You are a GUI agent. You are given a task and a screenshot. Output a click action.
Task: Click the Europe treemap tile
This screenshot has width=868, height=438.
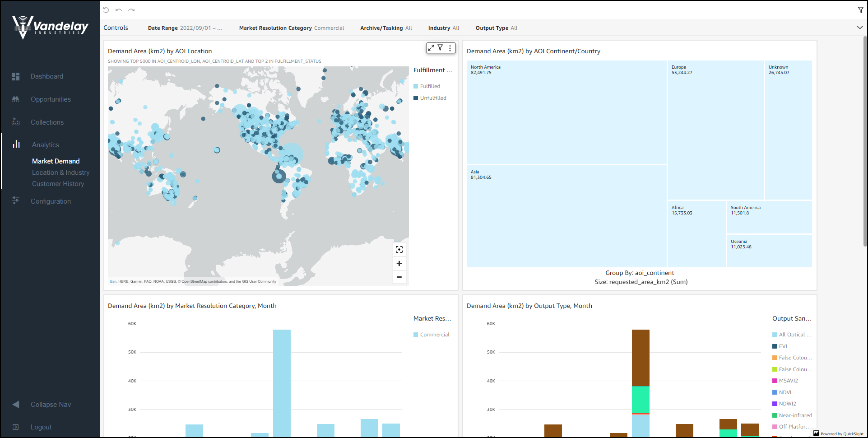pyautogui.click(x=715, y=130)
